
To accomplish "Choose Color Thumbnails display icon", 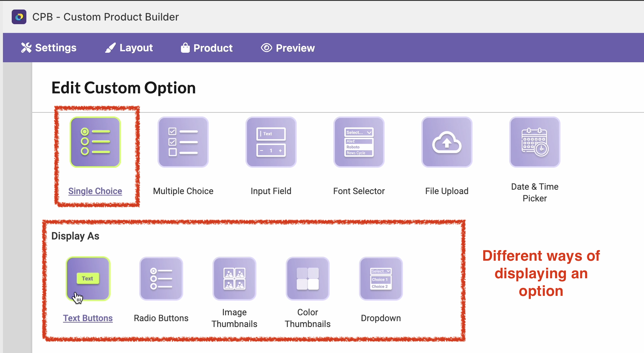I will [x=308, y=279].
